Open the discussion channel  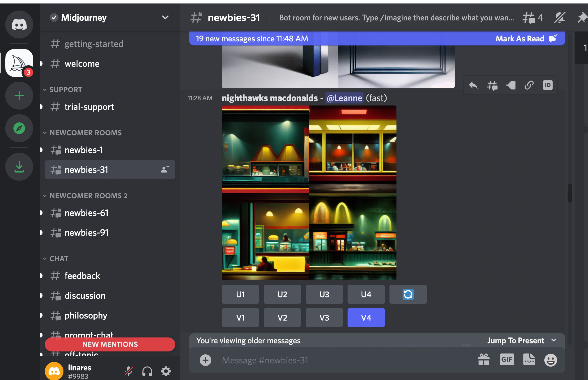pyautogui.click(x=110, y=295)
